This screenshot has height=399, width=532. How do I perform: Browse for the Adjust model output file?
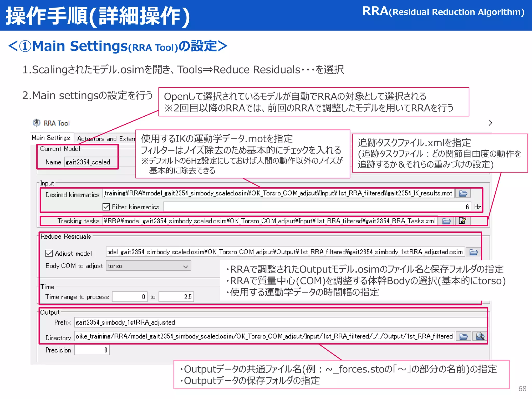(473, 252)
